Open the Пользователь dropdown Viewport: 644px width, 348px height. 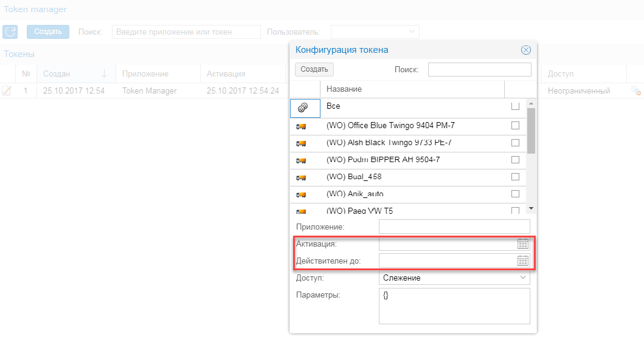(x=375, y=32)
